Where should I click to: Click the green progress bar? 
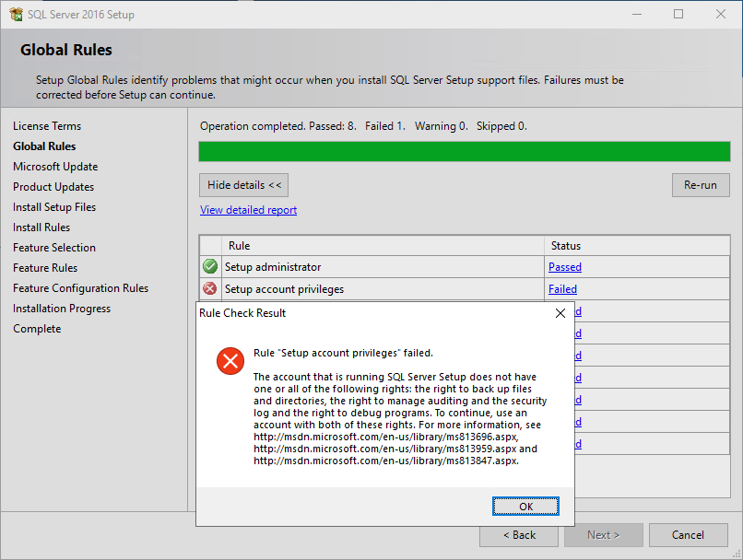click(x=465, y=151)
